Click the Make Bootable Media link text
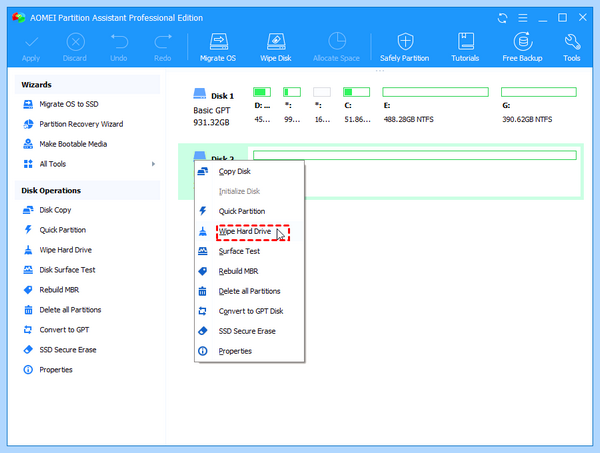Screen dimensions: 600x453 [x=73, y=144]
